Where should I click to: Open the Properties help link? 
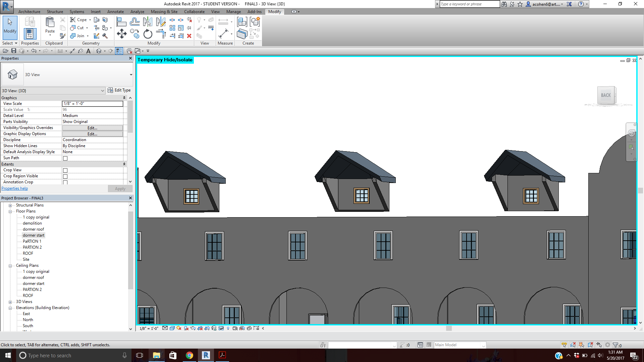[x=15, y=188]
